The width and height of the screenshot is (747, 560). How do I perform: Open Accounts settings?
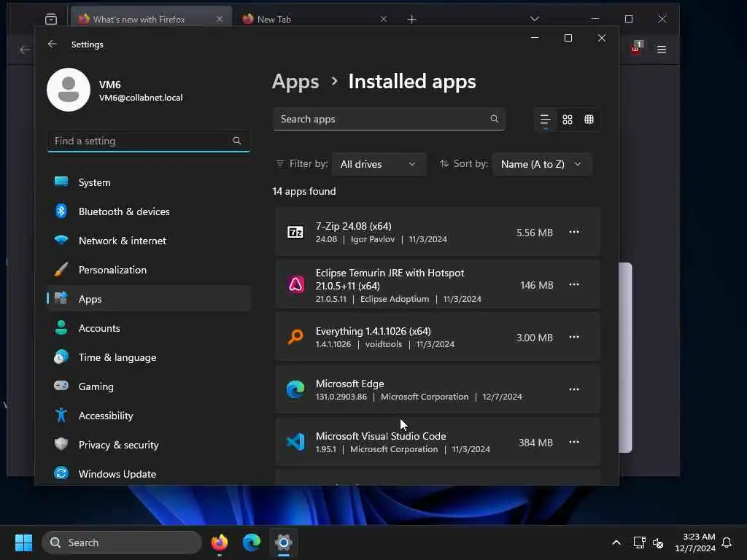click(149, 328)
